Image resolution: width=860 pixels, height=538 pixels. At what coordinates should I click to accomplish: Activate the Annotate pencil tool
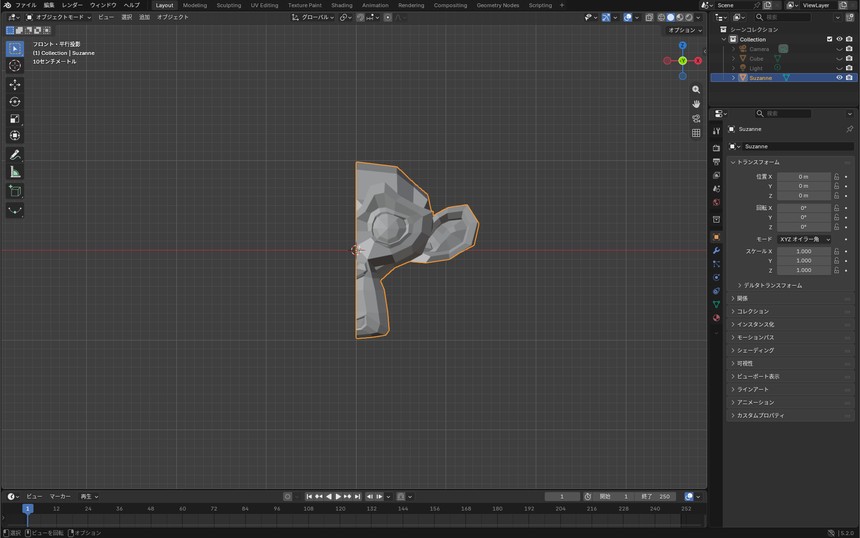[15, 155]
